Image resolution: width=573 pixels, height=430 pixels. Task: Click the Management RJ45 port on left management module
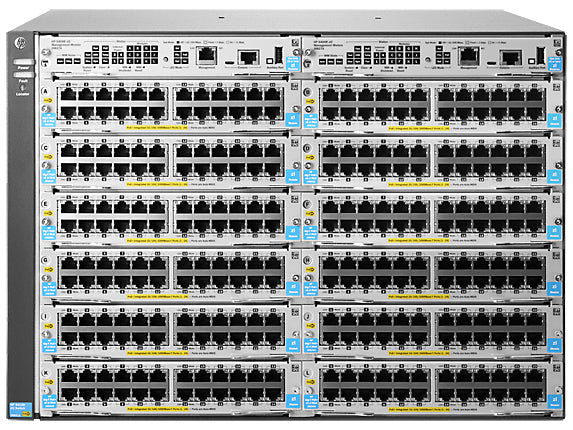207,55
